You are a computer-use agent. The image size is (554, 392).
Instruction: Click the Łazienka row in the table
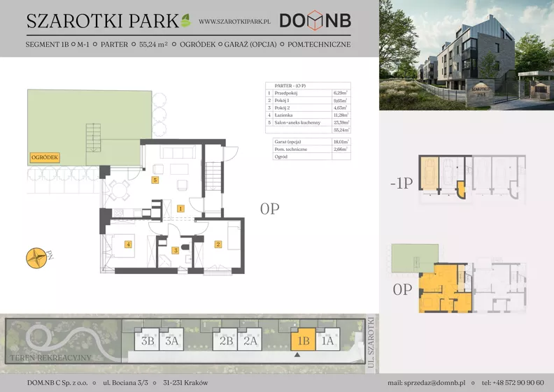click(308, 115)
